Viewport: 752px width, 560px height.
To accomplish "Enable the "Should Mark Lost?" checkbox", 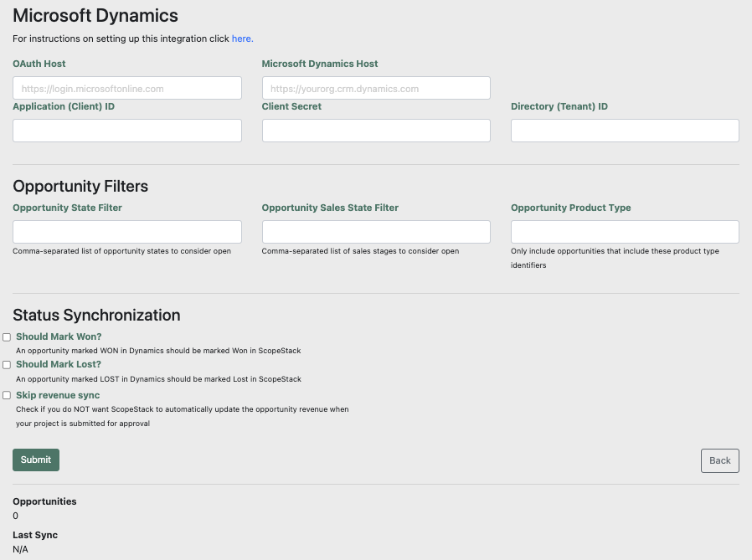I will pyautogui.click(x=7, y=365).
